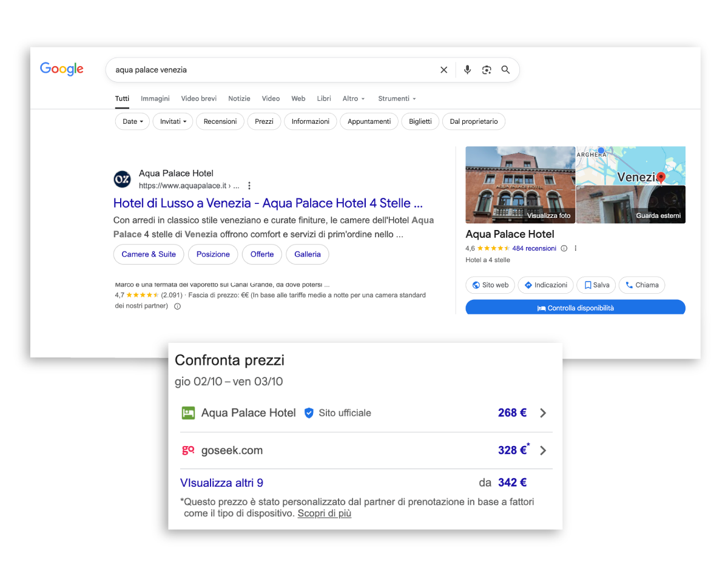Screen dimensions: 728x582
Task: Expand the Date filter dropdown
Action: 132,121
